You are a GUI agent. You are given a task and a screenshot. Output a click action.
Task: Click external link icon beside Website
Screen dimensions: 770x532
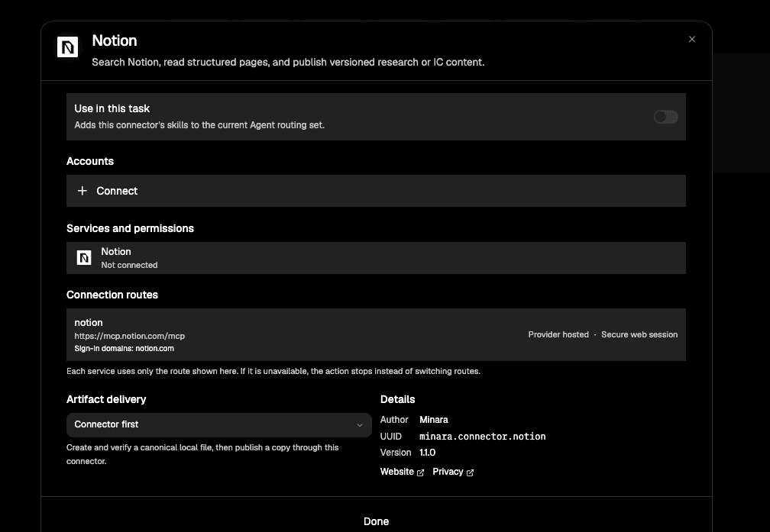coord(420,472)
